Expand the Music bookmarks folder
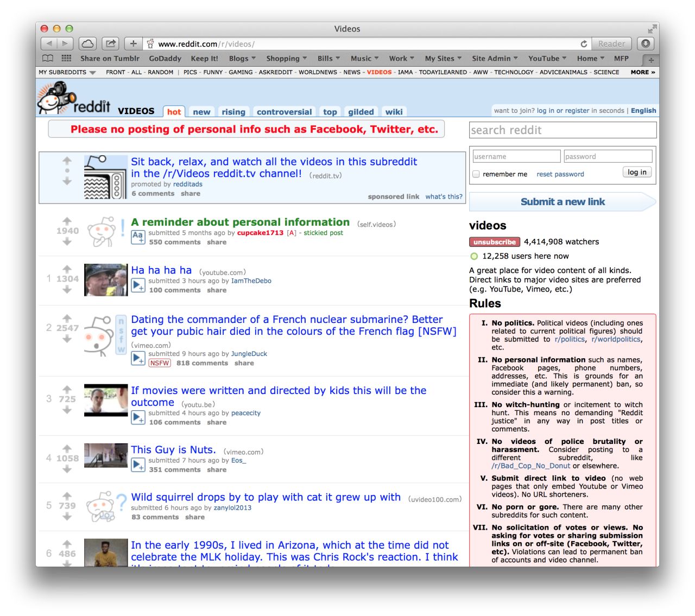 coord(365,59)
